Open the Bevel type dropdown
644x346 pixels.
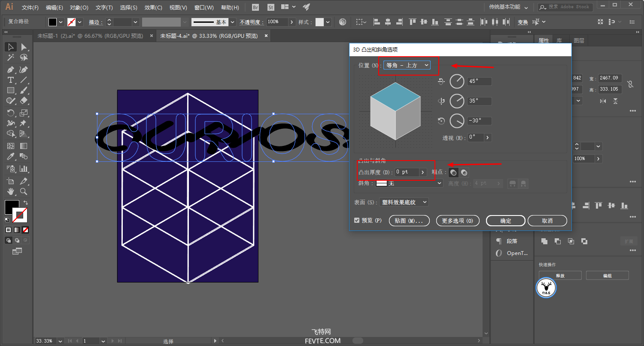(409, 183)
